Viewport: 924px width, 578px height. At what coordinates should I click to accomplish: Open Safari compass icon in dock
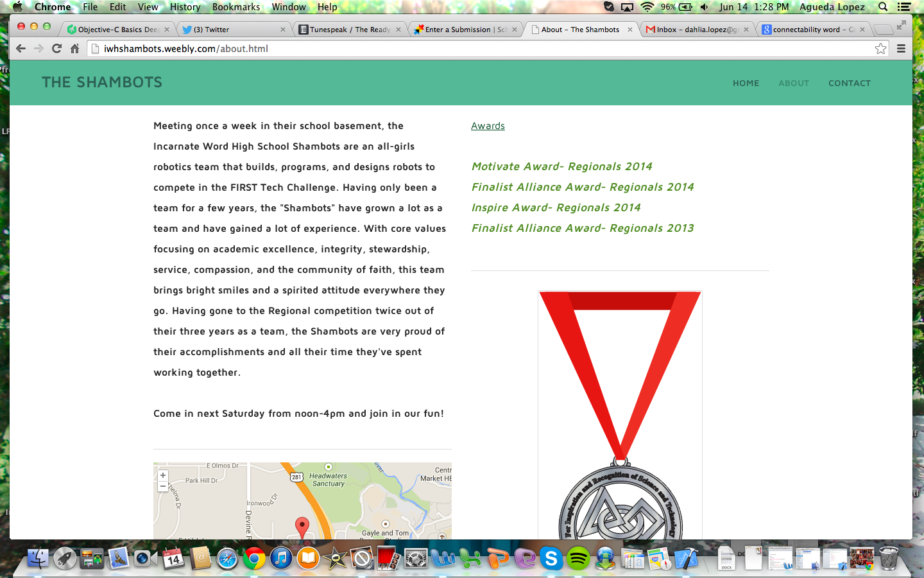pos(227,558)
